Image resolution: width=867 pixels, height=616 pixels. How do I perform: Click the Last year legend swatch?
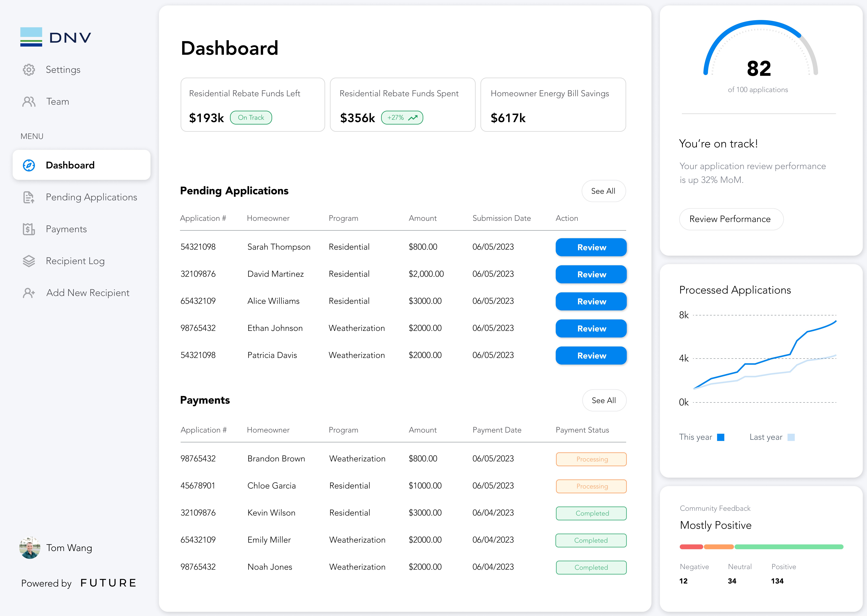[791, 437]
